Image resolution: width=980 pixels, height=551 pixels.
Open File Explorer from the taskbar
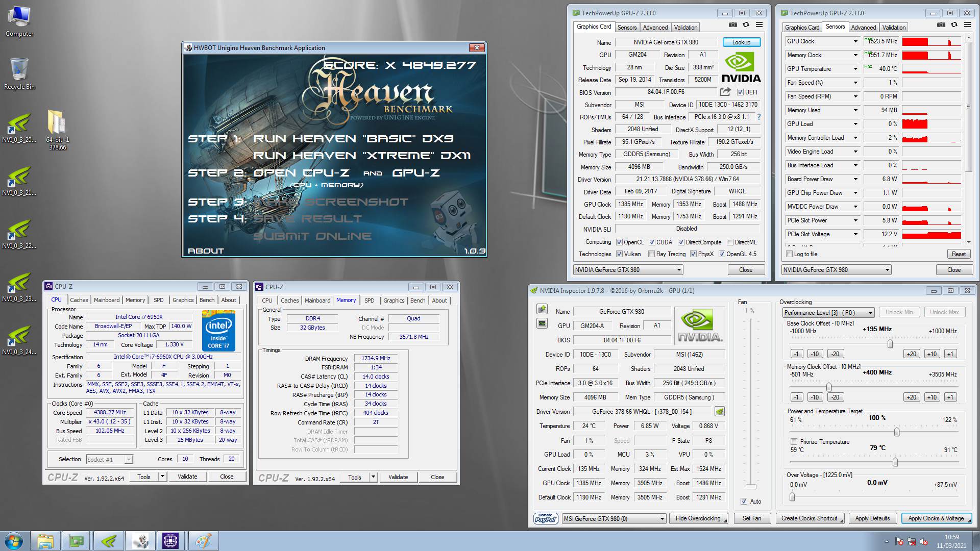click(x=45, y=541)
